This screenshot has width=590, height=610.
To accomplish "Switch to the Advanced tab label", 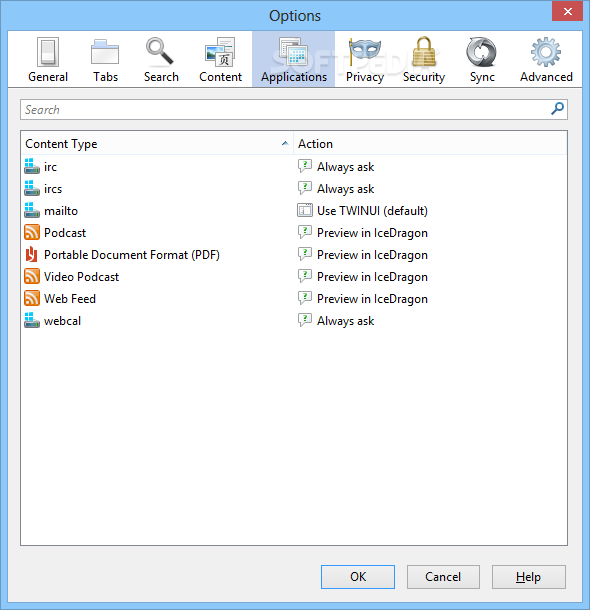I will pyautogui.click(x=546, y=77).
